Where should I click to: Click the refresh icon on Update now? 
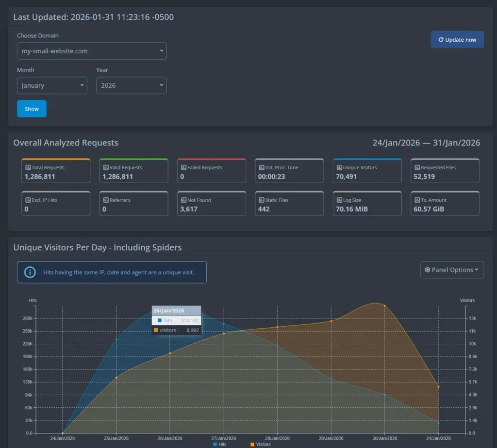coord(441,39)
